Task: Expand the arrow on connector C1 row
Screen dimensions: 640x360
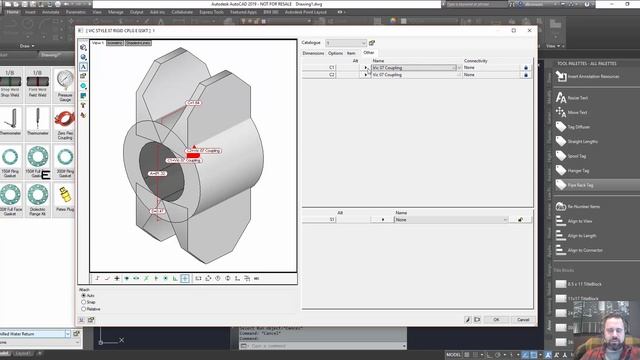Action: [365, 68]
